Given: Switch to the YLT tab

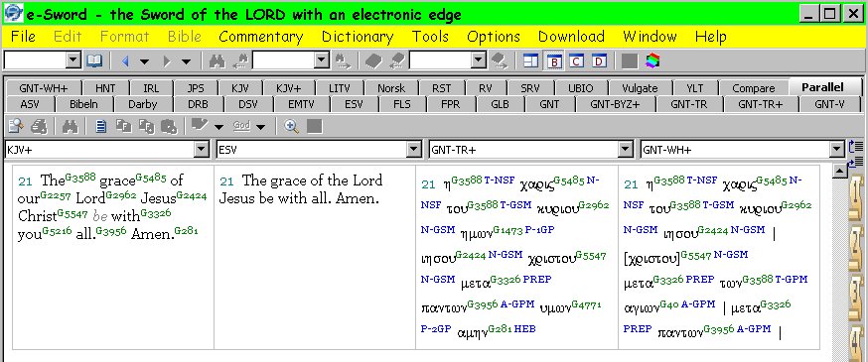Looking at the screenshot, I should pyautogui.click(x=695, y=88).
